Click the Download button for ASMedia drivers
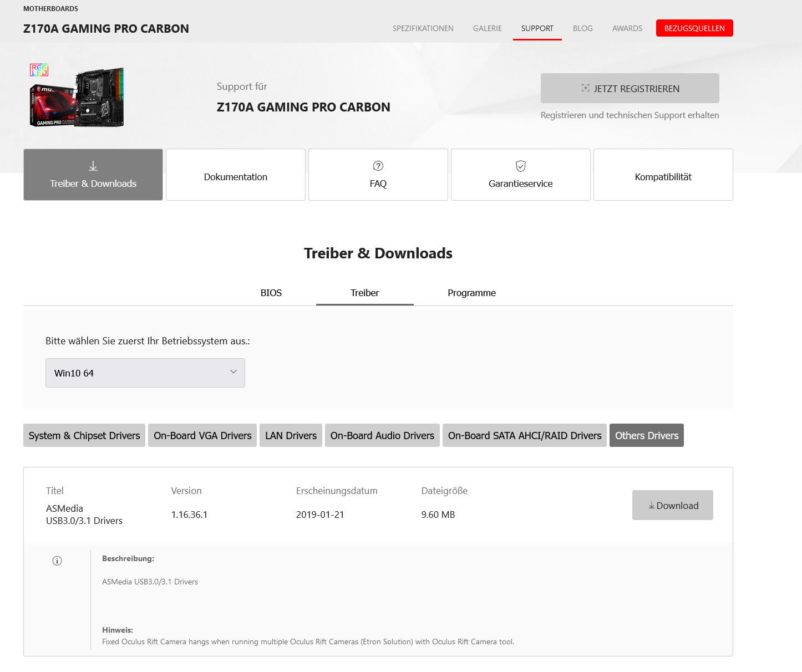802x672 pixels. [672, 505]
